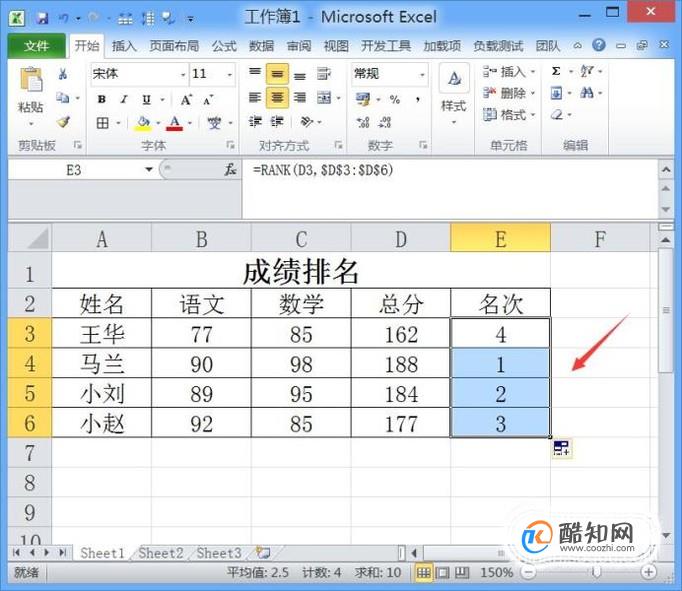Click Fill down icon in editing group
The width and height of the screenshot is (682, 591).
click(556, 93)
